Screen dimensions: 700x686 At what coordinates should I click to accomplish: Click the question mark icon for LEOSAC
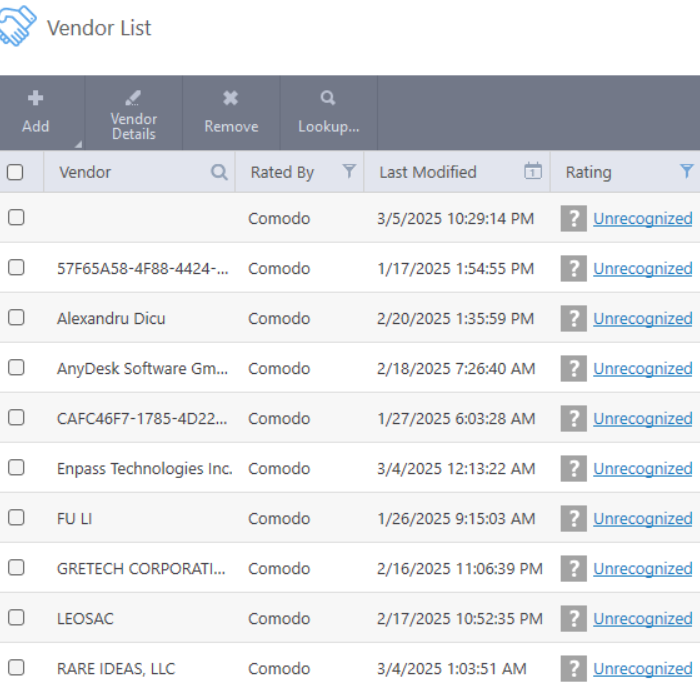[573, 618]
